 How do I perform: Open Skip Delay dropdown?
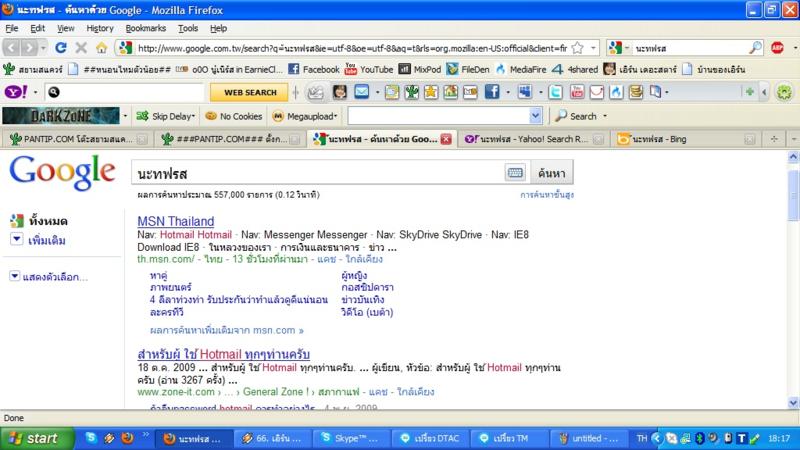(x=166, y=116)
